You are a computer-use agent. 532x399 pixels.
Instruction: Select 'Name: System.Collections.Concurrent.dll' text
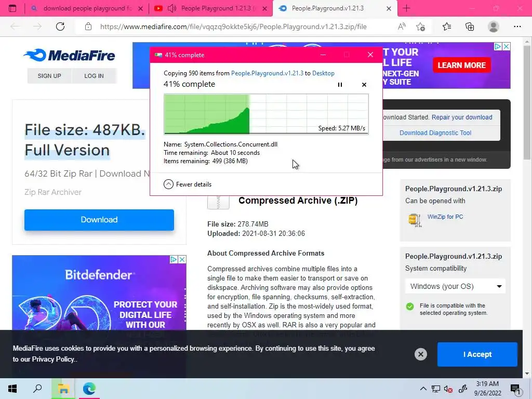[220, 144]
